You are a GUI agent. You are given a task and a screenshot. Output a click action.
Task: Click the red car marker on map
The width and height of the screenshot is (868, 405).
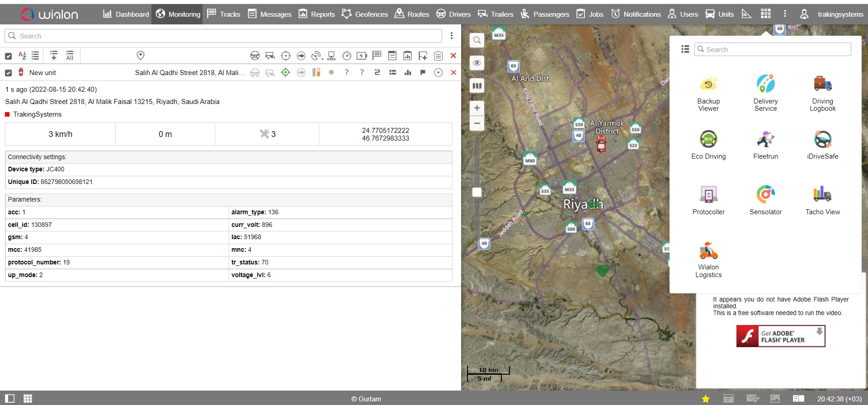601,145
